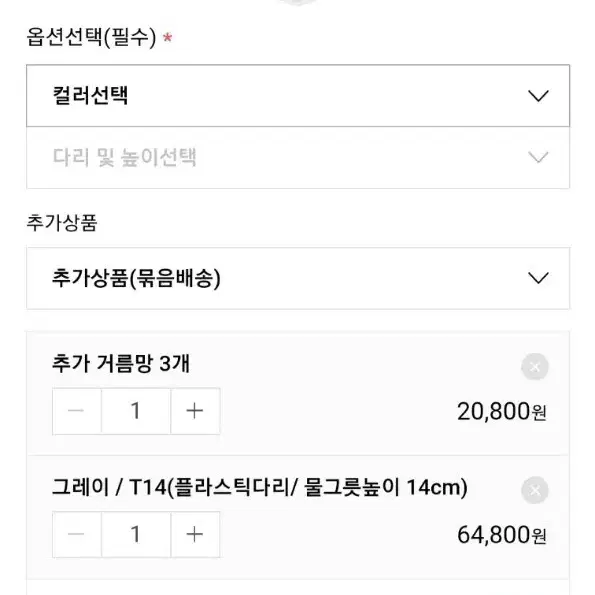Decrease quantity of 추가 거름망 3개
The width and height of the screenshot is (595, 595).
[77, 411]
